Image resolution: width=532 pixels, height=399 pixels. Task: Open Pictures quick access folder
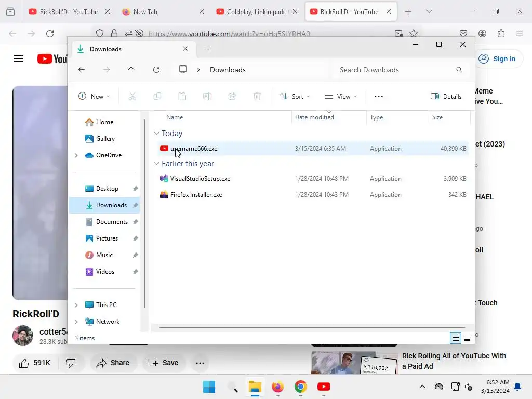tap(104, 238)
